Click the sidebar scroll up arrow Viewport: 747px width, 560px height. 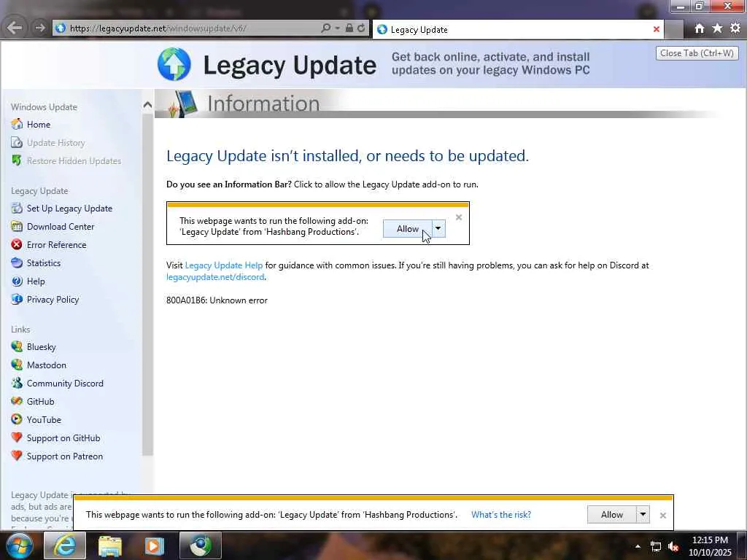coord(147,105)
